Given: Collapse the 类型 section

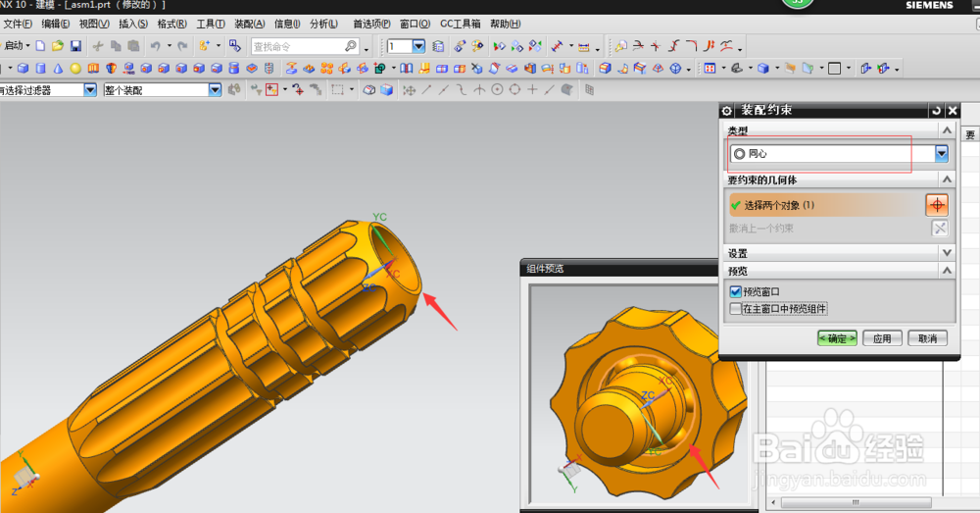Looking at the screenshot, I should pos(947,130).
